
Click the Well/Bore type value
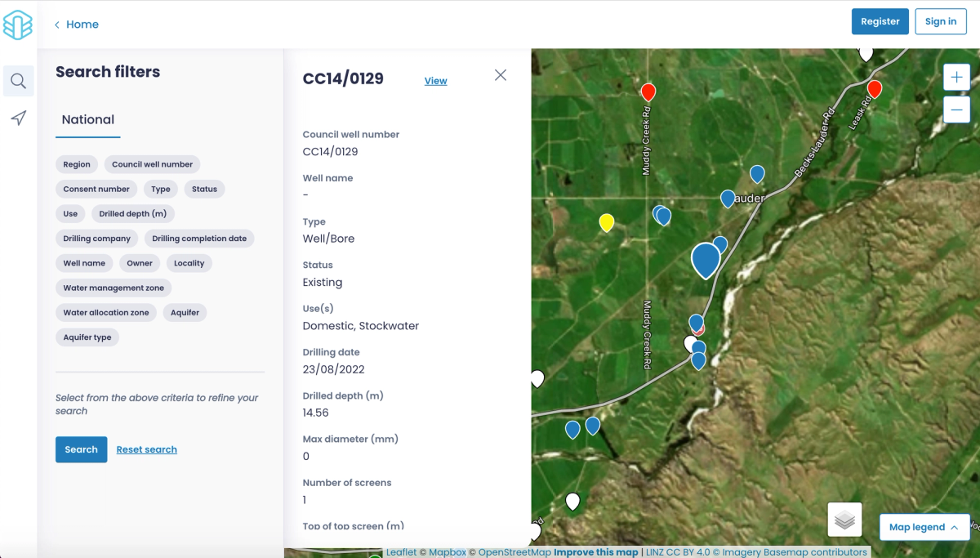pyautogui.click(x=328, y=239)
